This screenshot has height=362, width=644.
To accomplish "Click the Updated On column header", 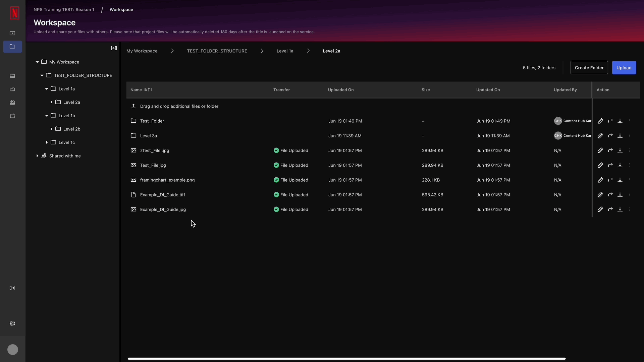I will click(x=488, y=90).
